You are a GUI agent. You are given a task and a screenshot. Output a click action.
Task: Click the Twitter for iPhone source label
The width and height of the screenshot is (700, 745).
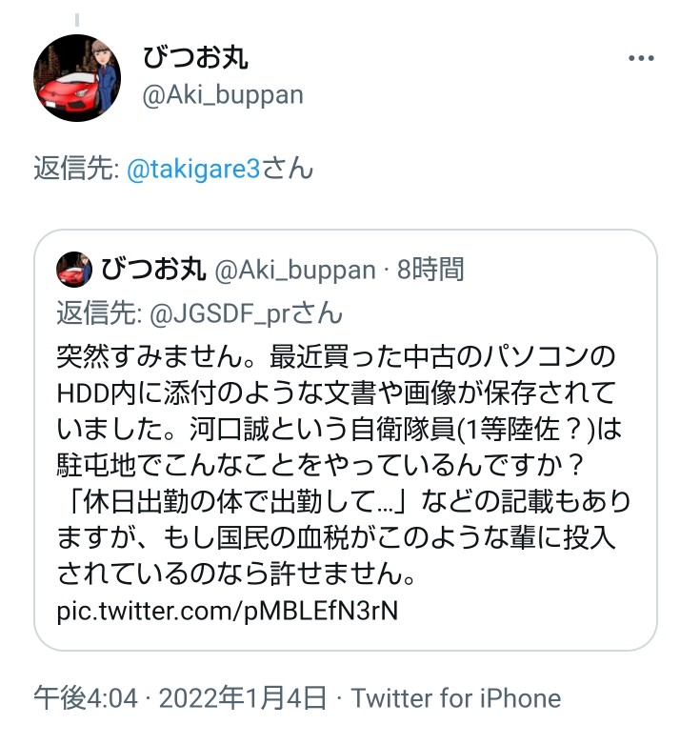pos(456,698)
